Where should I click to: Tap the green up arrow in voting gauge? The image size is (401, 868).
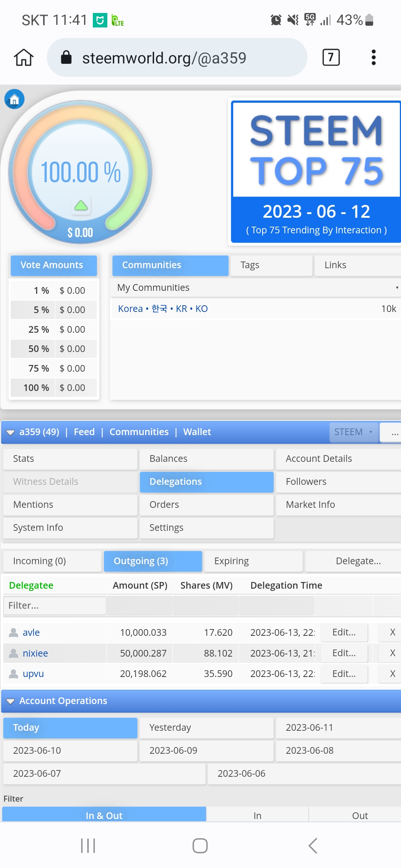[x=81, y=205]
